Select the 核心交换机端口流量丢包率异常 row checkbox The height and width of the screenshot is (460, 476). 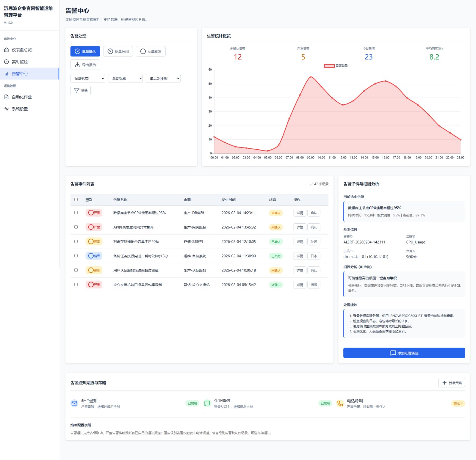point(76,285)
